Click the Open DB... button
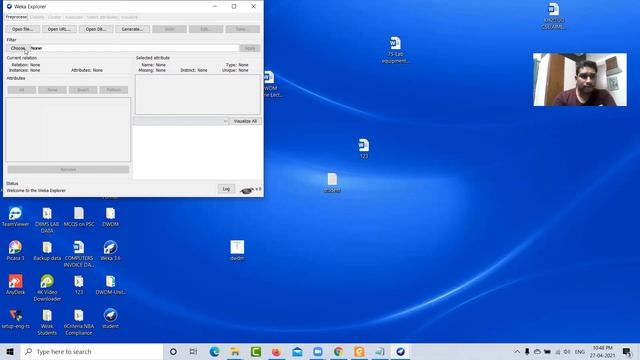Image resolution: width=640 pixels, height=360 pixels. 96,29
